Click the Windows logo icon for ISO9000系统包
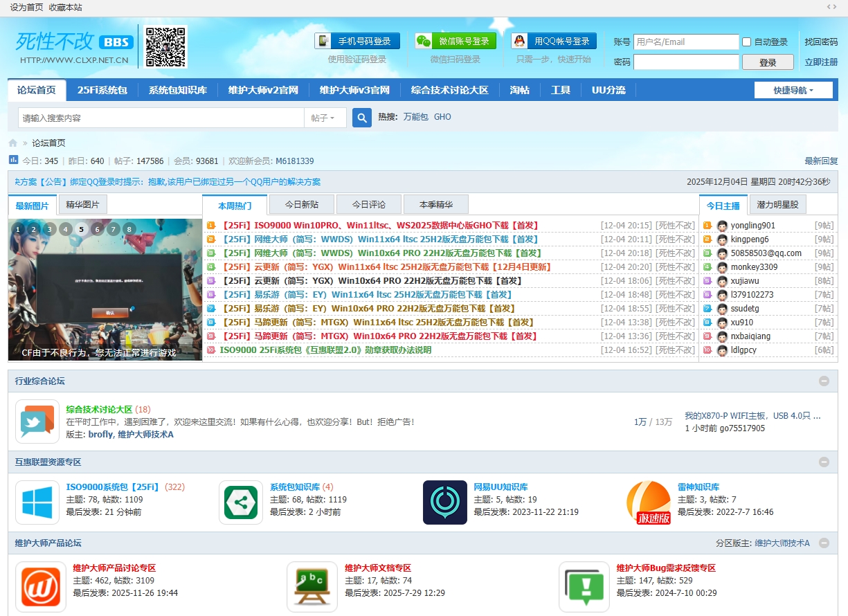 (x=37, y=502)
